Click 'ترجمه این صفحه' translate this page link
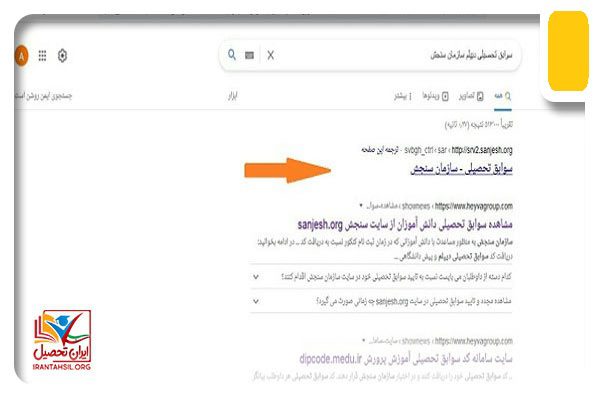 [380, 150]
